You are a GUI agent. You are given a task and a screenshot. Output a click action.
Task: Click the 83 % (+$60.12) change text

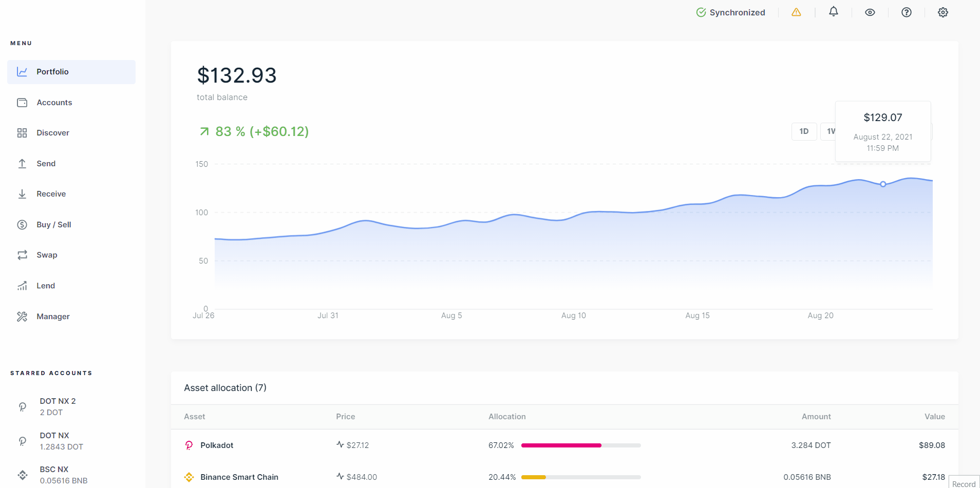[262, 132]
